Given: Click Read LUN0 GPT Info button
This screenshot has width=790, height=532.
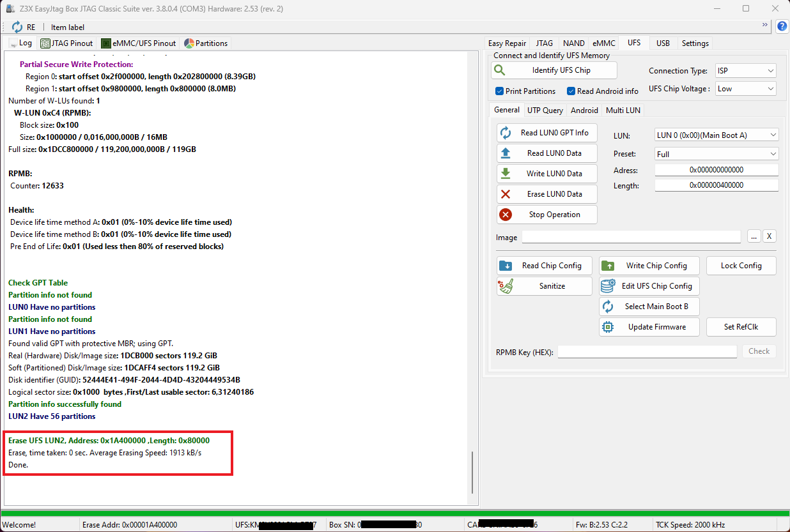Looking at the screenshot, I should (x=547, y=133).
